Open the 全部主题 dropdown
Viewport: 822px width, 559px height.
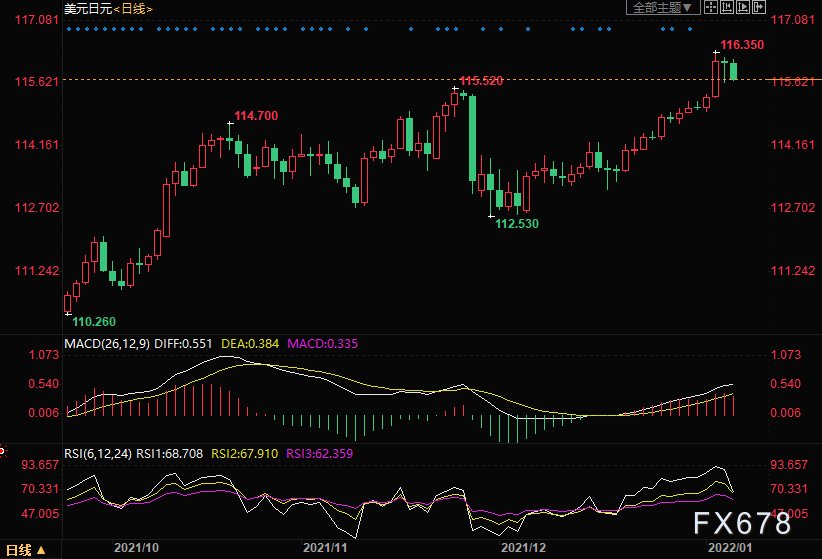pos(663,8)
